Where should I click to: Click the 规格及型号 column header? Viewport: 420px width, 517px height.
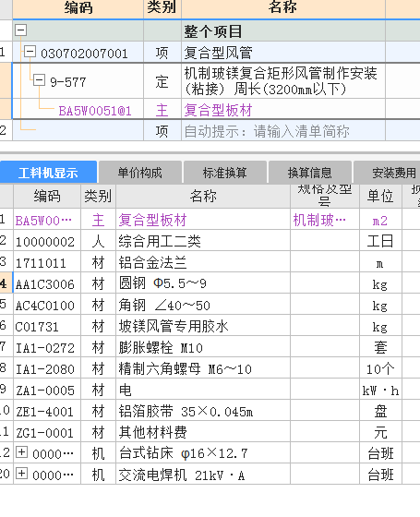(x=325, y=196)
